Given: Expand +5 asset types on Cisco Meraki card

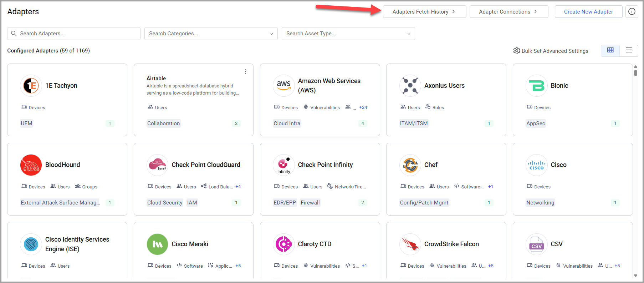Looking at the screenshot, I should tap(238, 266).
